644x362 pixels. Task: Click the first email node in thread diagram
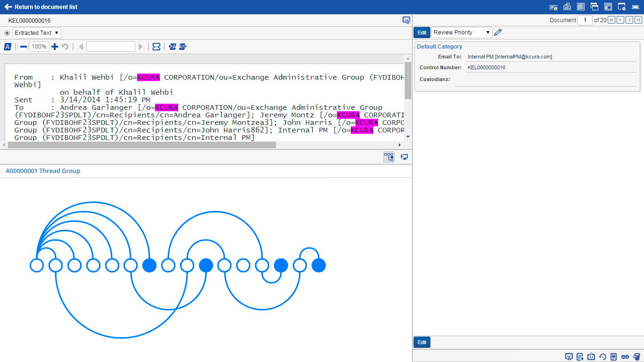[x=37, y=265]
